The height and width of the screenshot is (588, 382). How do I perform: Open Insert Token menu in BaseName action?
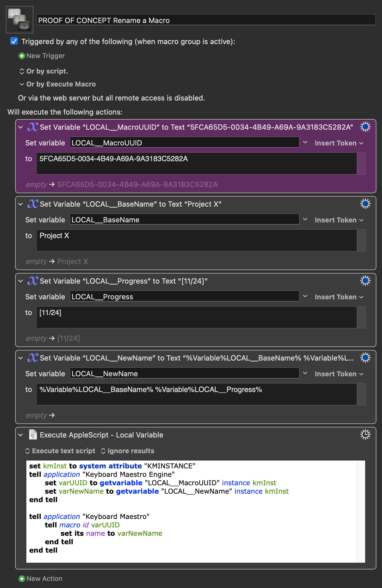[x=339, y=220]
